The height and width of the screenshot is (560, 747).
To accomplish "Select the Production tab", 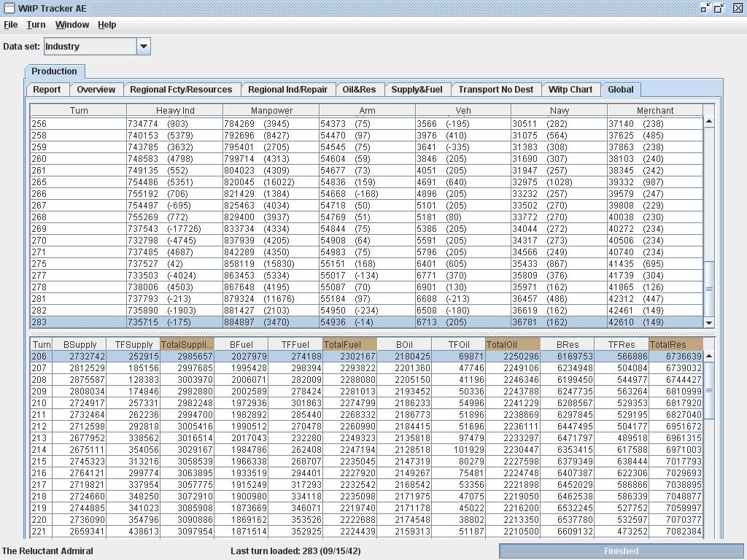I will [54, 71].
